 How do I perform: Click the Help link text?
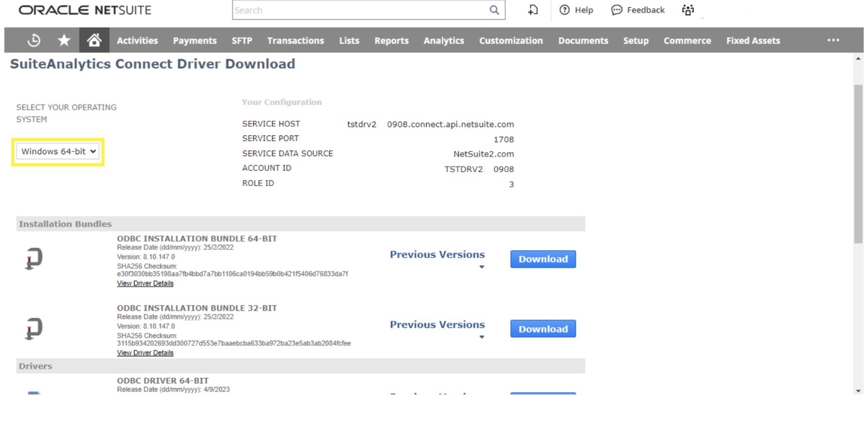point(584,10)
